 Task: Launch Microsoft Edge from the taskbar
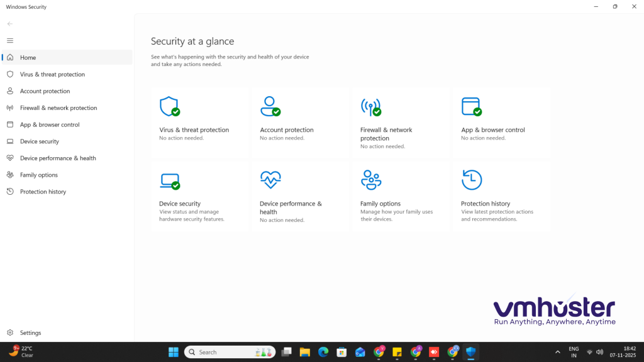(x=323, y=351)
